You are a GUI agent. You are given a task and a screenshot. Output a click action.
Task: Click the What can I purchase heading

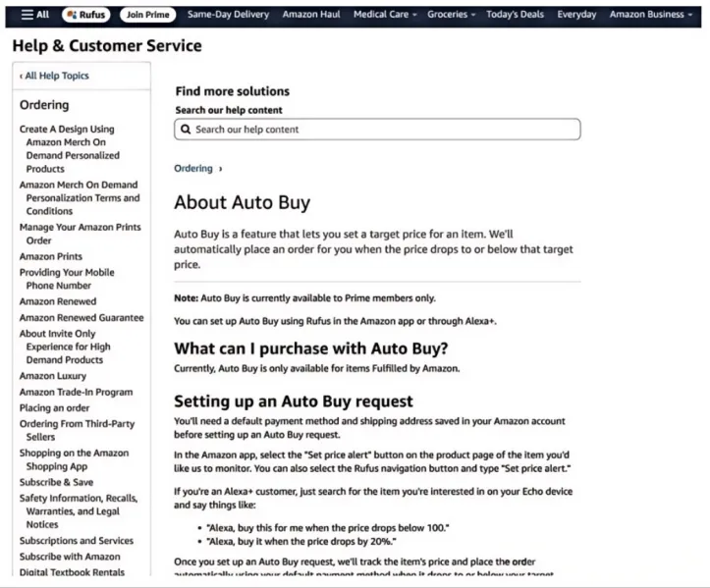coord(311,348)
